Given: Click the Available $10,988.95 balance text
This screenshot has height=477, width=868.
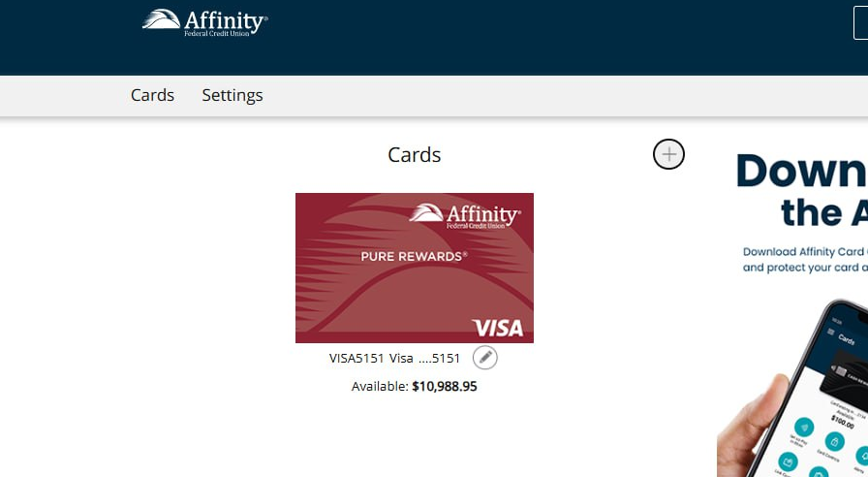Looking at the screenshot, I should click(415, 386).
